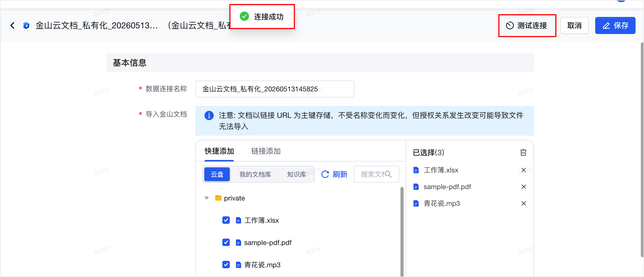Save the connection with 保存 button

(x=615, y=25)
